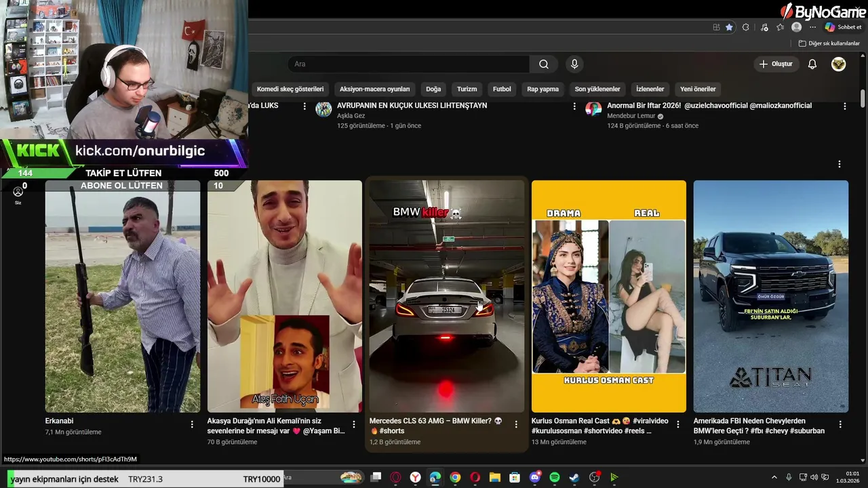Open options for Anormal Bir İftar video

tap(845, 106)
